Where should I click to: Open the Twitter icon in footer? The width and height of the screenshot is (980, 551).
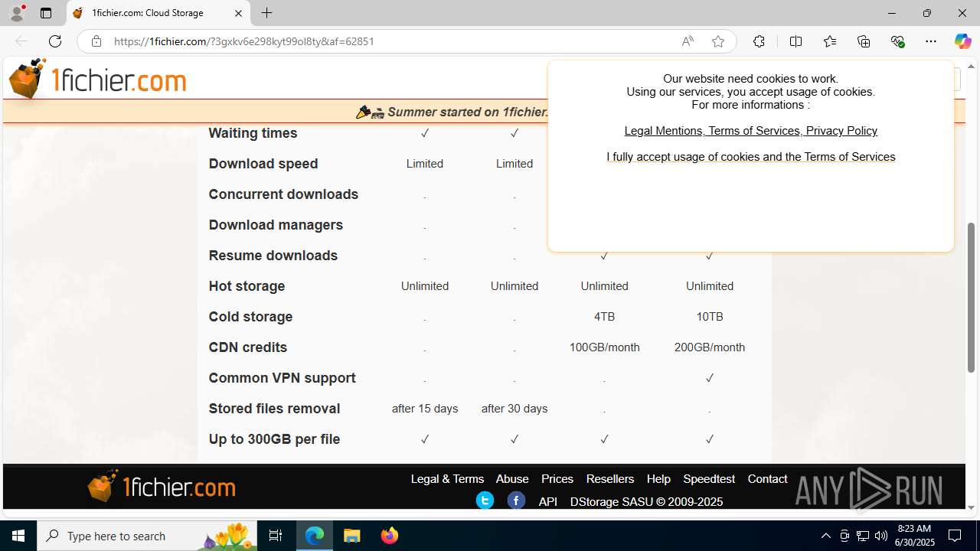(485, 500)
